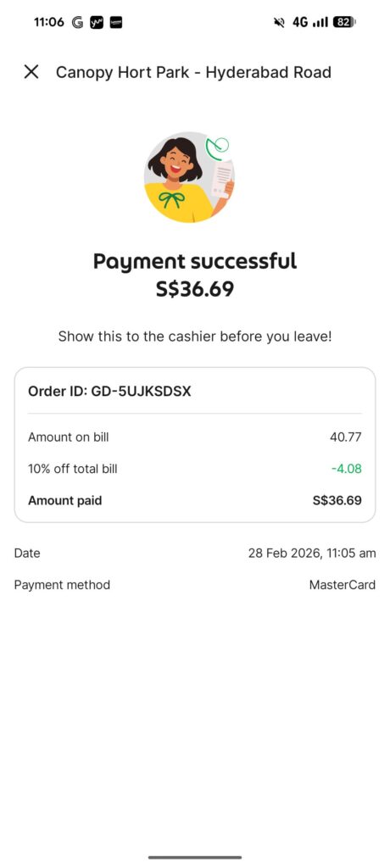Tap the Canopy Hort Park title
This screenshot has width=390, height=868.
pos(194,73)
